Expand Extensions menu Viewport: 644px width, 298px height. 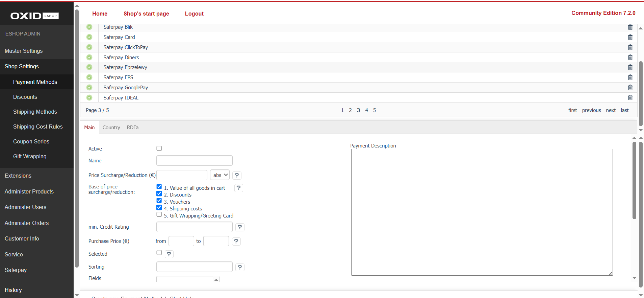(18, 176)
